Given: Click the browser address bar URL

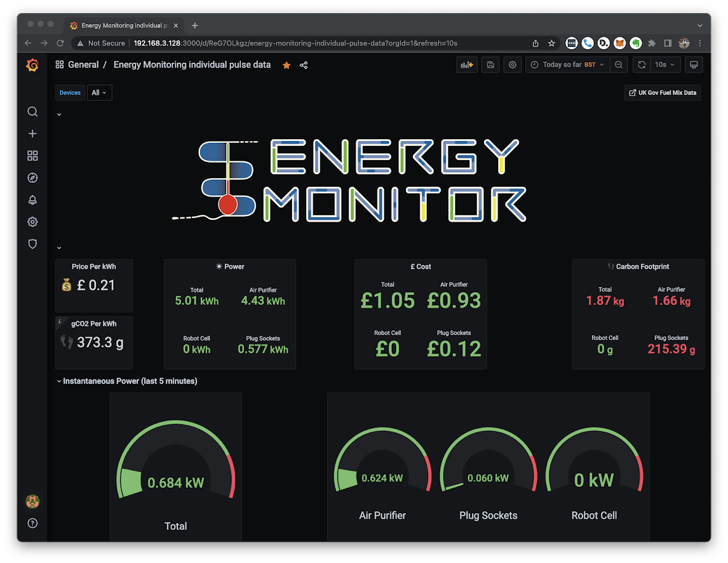Looking at the screenshot, I should (x=246, y=43).
